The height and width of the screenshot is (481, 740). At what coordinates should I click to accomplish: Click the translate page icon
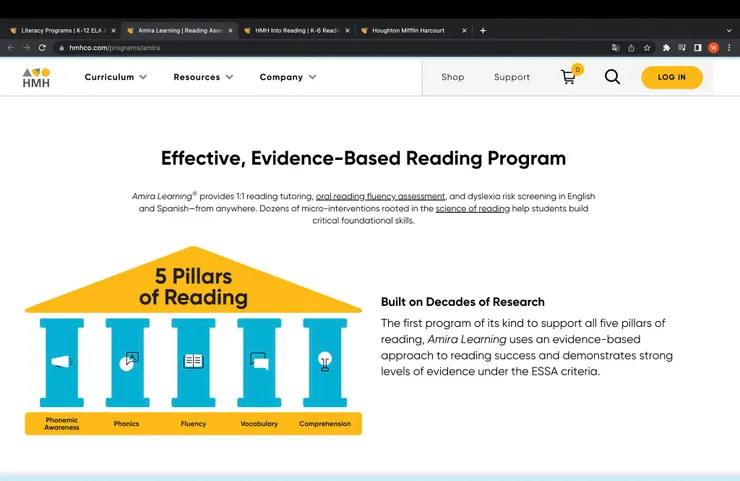pos(615,48)
